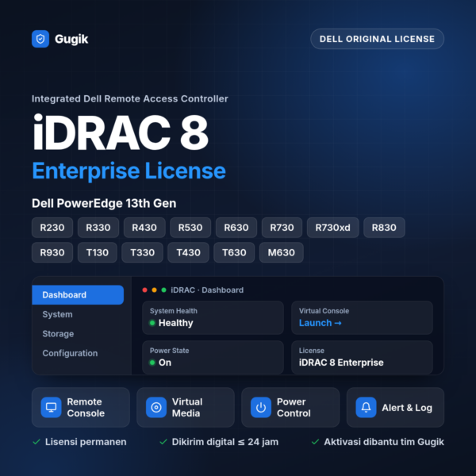Click Integrated Dell Remote Access Controller text
The height and width of the screenshot is (476, 476).
coord(130,98)
